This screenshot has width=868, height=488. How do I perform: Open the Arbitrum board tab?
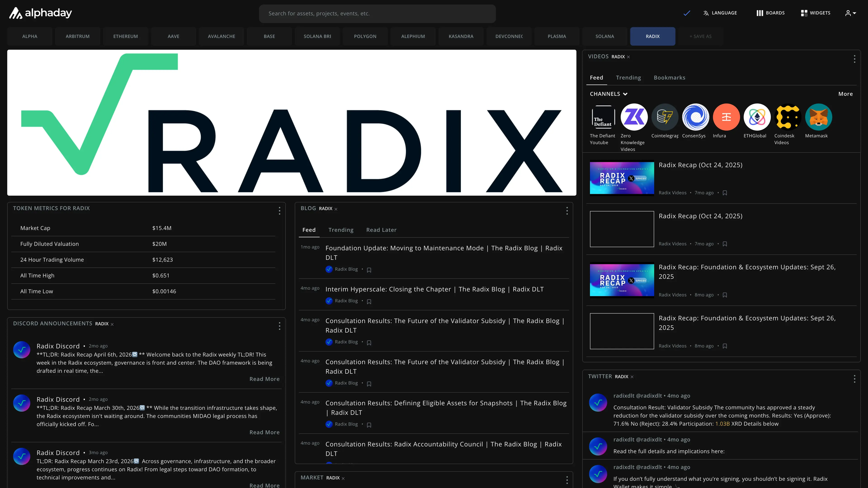point(78,36)
